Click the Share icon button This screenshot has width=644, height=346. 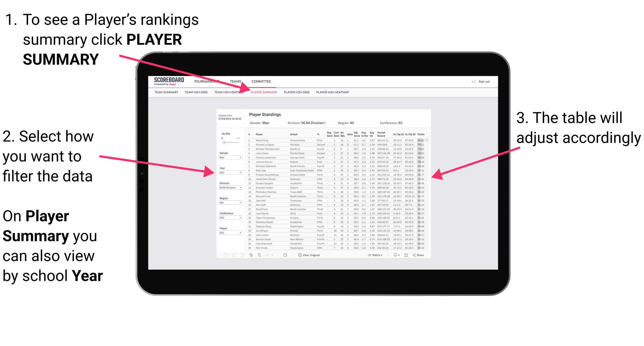click(x=422, y=255)
